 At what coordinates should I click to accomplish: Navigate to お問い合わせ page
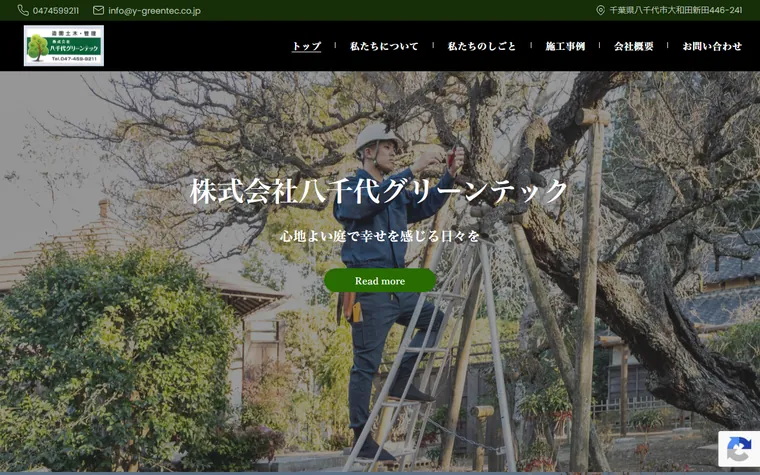click(x=712, y=46)
